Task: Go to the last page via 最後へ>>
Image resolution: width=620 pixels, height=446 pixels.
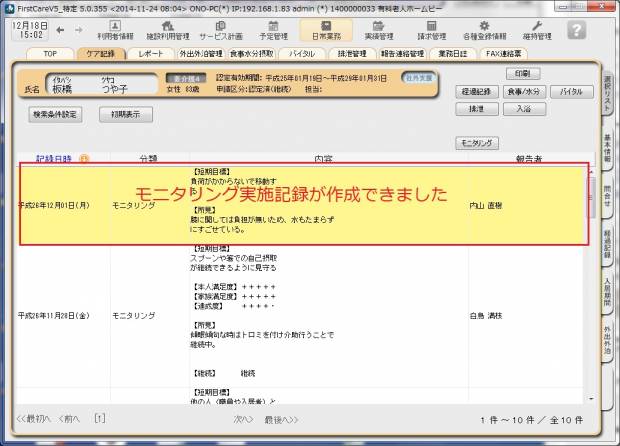Action: coord(280,418)
